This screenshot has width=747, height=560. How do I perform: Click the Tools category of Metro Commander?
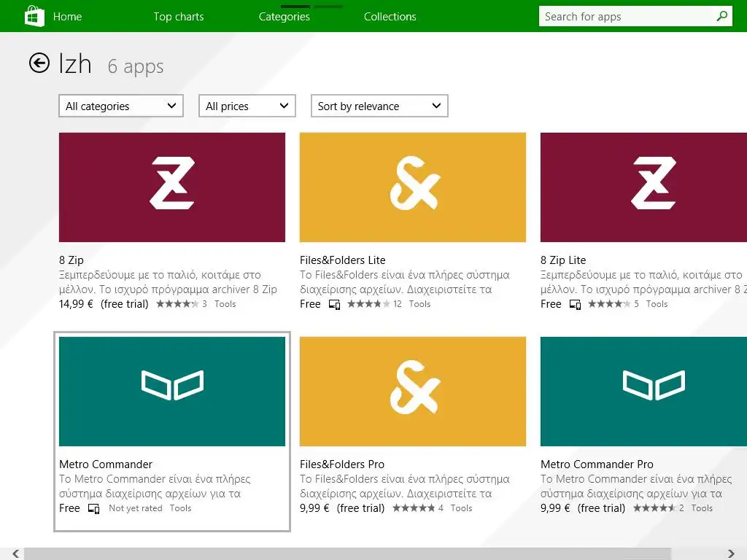click(181, 508)
